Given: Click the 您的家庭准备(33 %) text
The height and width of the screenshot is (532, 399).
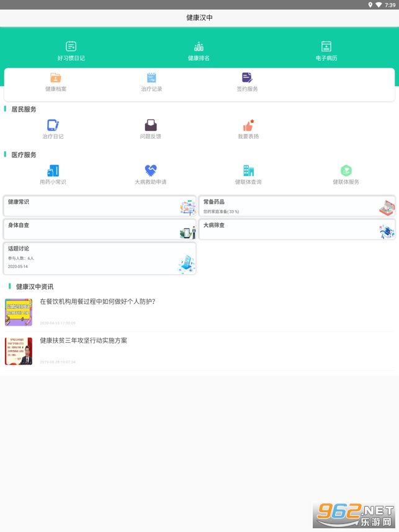Looking at the screenshot, I should tap(221, 211).
